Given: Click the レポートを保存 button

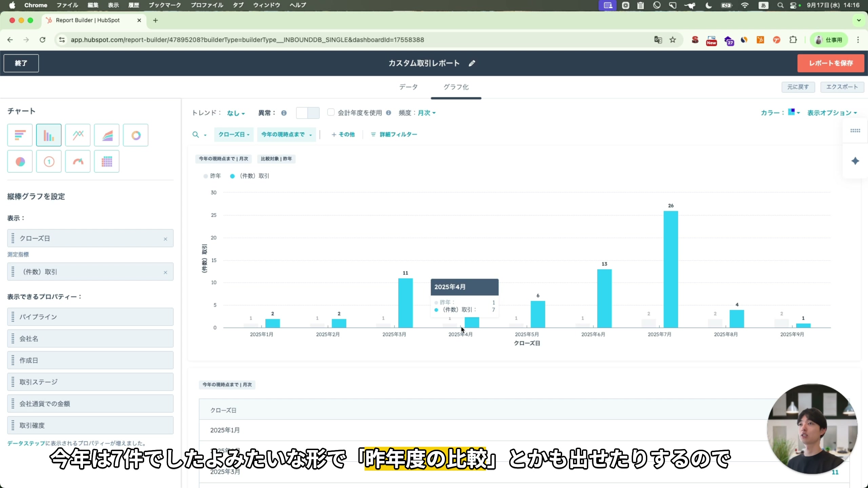Looking at the screenshot, I should (x=831, y=63).
